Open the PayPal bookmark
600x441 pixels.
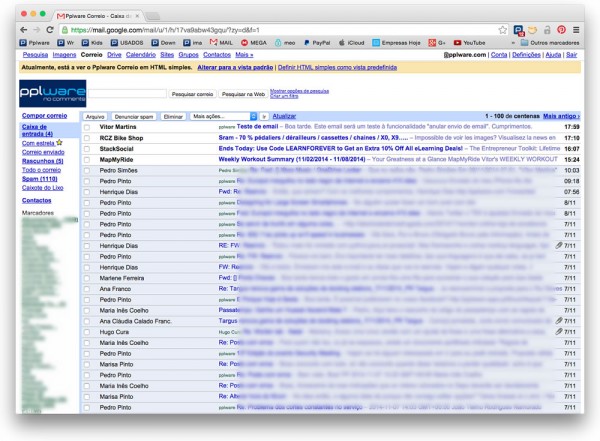pyautogui.click(x=317, y=43)
